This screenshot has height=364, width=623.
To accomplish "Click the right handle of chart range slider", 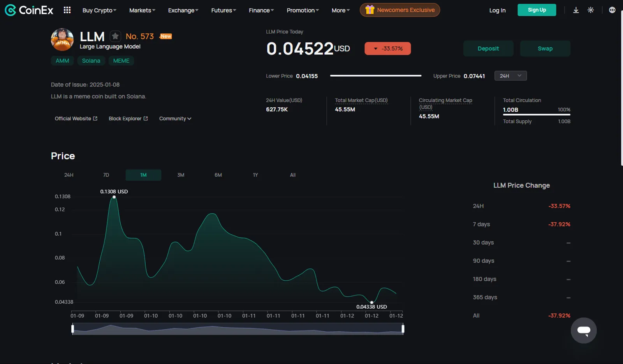I will pos(403,329).
